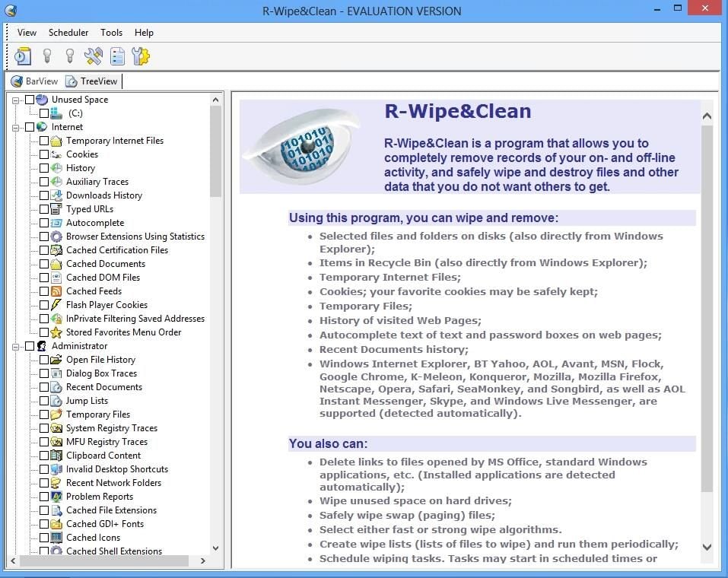Open the wrench and gear settings icon

point(141,56)
